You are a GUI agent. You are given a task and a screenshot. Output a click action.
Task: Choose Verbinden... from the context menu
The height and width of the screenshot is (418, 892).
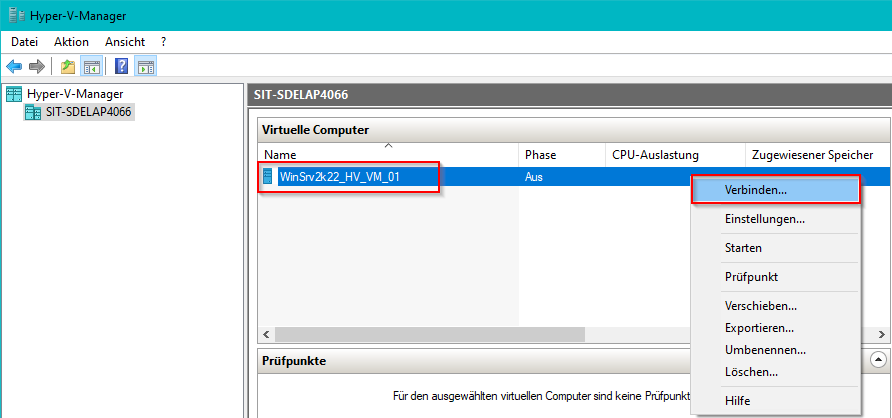pos(755,189)
